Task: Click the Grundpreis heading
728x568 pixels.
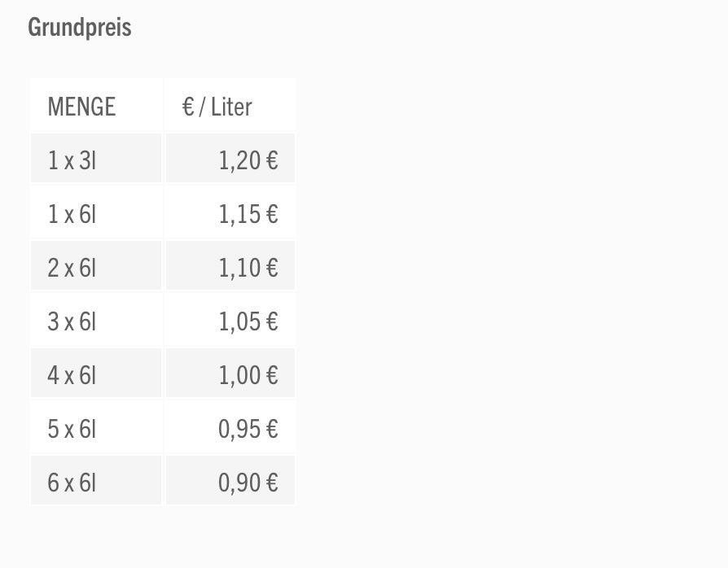Action: pos(79,28)
